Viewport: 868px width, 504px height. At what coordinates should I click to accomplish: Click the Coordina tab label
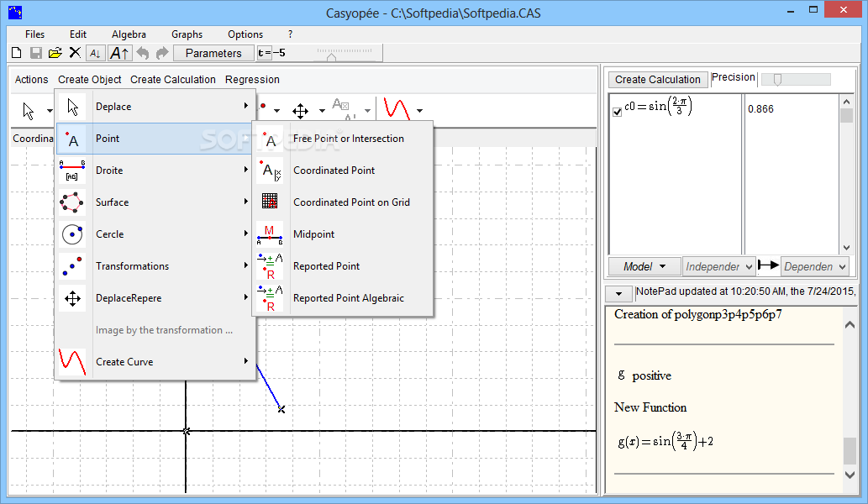34,139
